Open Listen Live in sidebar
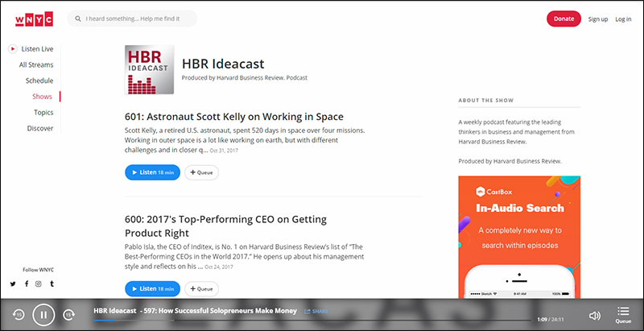The height and width of the screenshot is (331, 644). coord(37,49)
